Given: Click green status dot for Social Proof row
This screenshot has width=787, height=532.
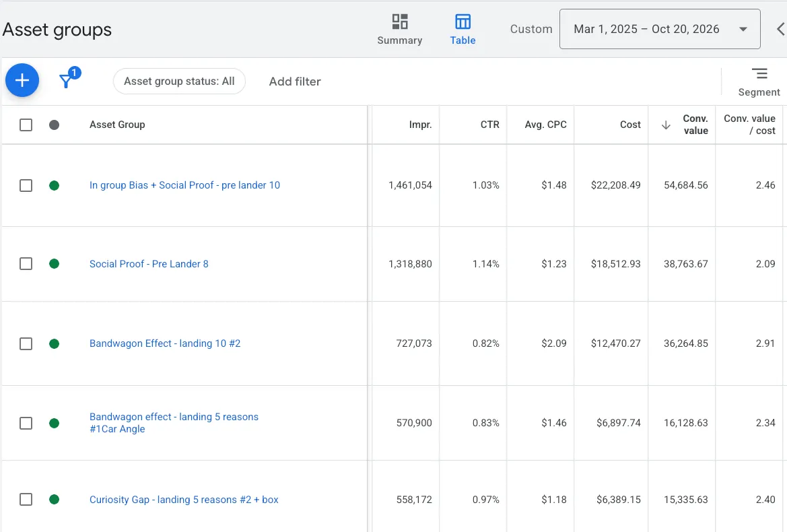Looking at the screenshot, I should (x=55, y=264).
